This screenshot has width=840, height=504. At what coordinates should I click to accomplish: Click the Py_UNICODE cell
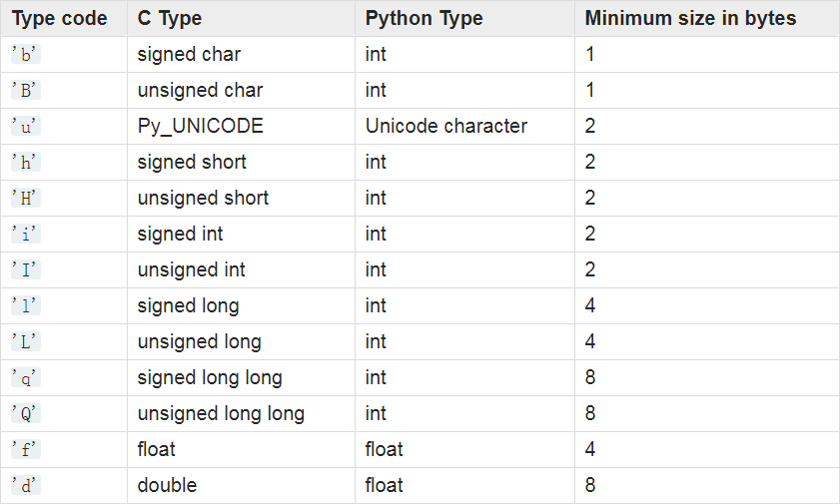(200, 127)
